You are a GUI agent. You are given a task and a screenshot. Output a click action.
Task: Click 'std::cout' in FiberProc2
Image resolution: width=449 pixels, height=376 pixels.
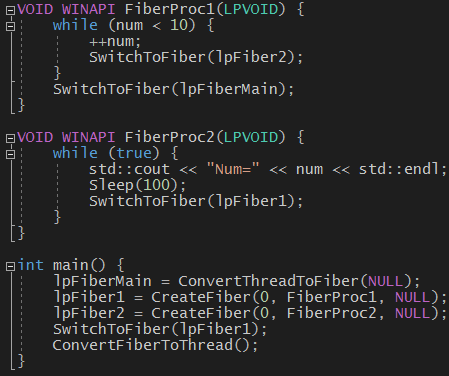129,169
